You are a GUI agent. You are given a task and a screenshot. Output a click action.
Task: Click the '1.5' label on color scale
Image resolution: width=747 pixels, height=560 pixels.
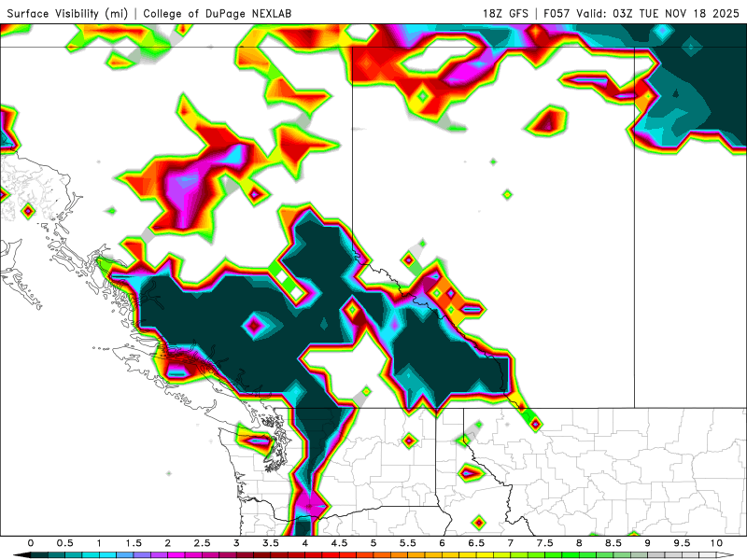tap(134, 543)
